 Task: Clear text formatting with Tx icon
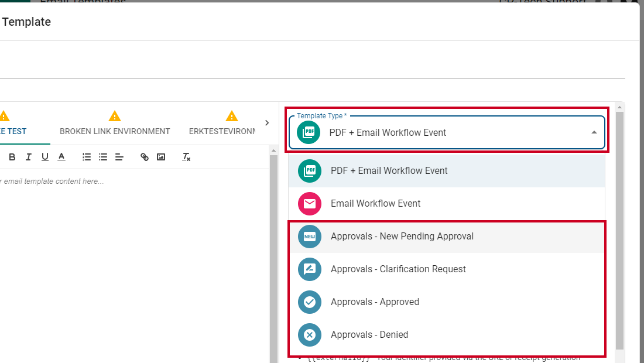click(x=186, y=157)
